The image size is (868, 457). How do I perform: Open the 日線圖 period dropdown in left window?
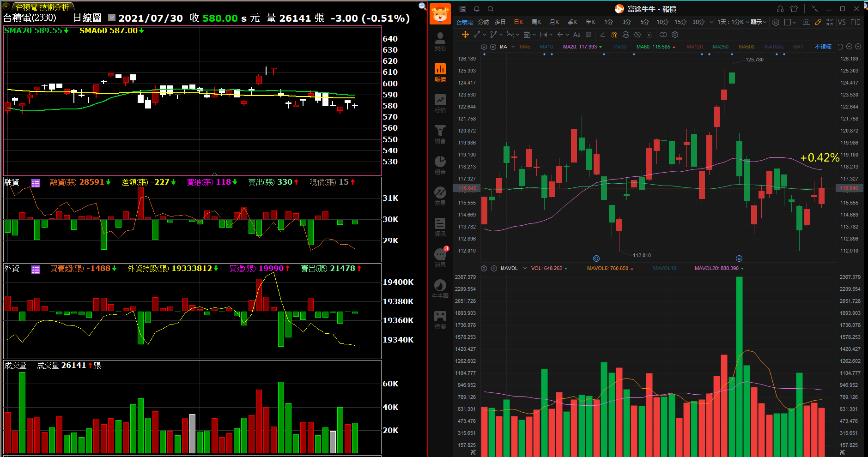(112, 18)
